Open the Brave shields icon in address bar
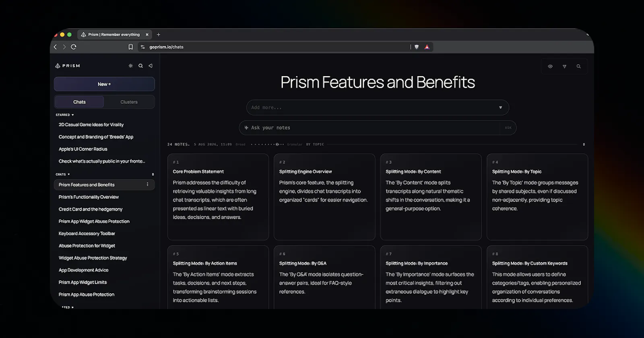Viewport: 644px width, 338px height. point(417,47)
